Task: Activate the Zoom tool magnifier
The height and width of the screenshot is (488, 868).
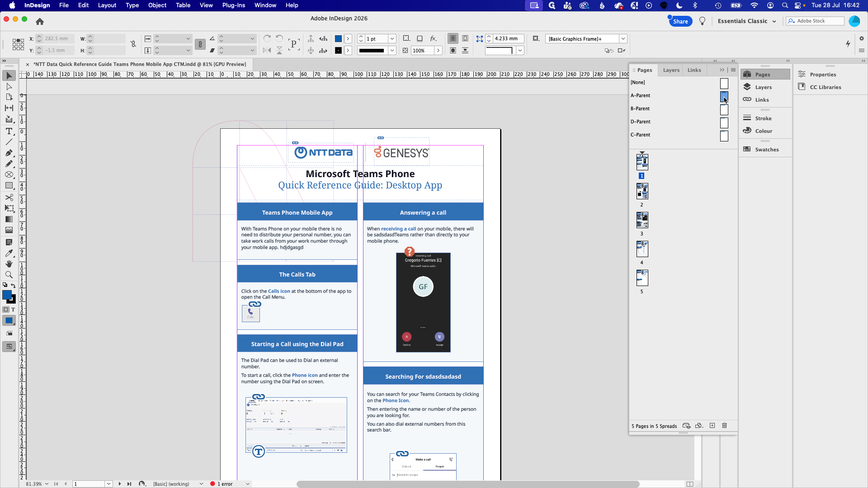Action: [9, 275]
